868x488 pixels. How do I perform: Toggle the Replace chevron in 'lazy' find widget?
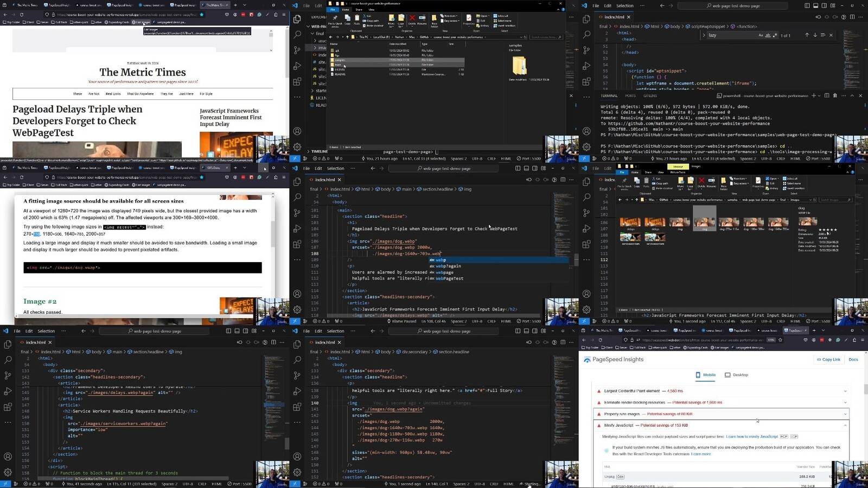point(704,35)
